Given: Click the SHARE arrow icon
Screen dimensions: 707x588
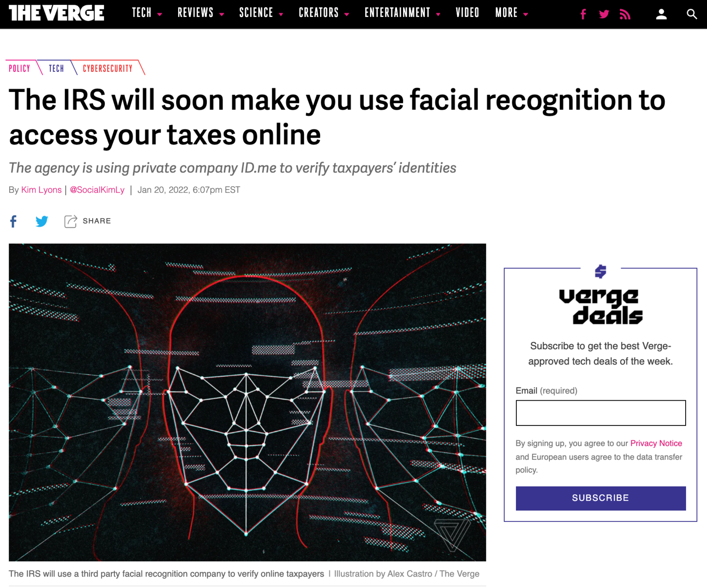Looking at the screenshot, I should (x=71, y=221).
